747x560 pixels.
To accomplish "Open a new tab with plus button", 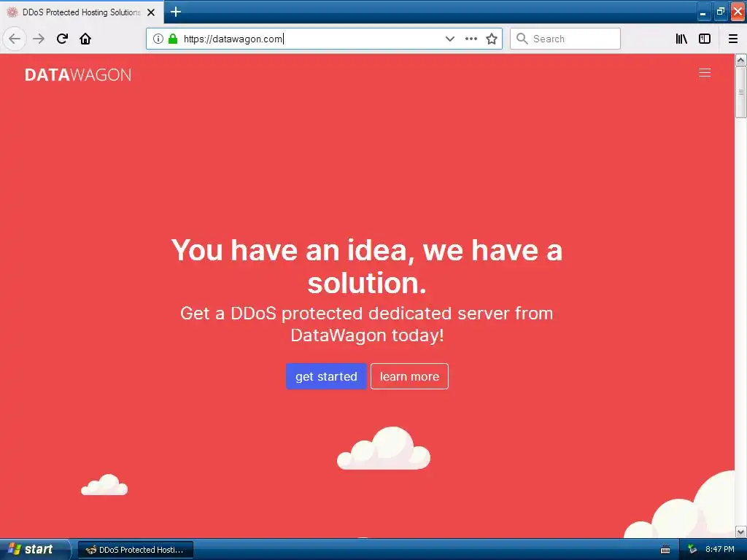I will 176,12.
